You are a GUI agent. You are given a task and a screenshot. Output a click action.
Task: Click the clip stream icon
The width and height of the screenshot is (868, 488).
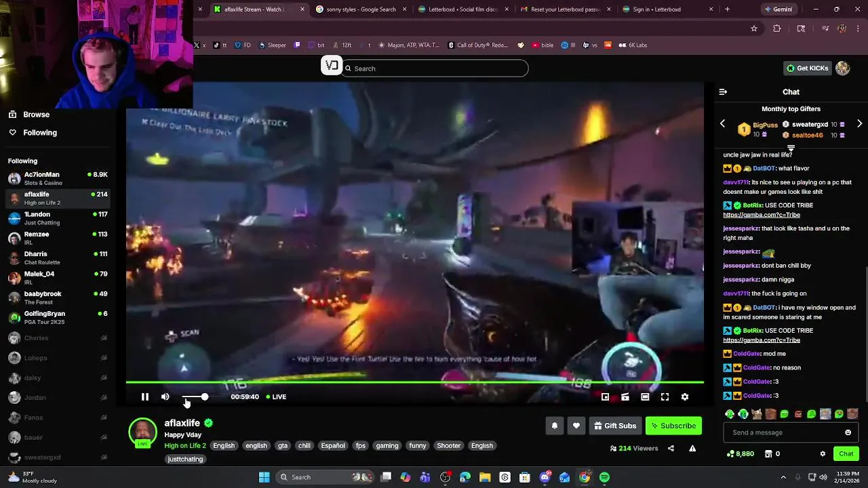point(625,397)
